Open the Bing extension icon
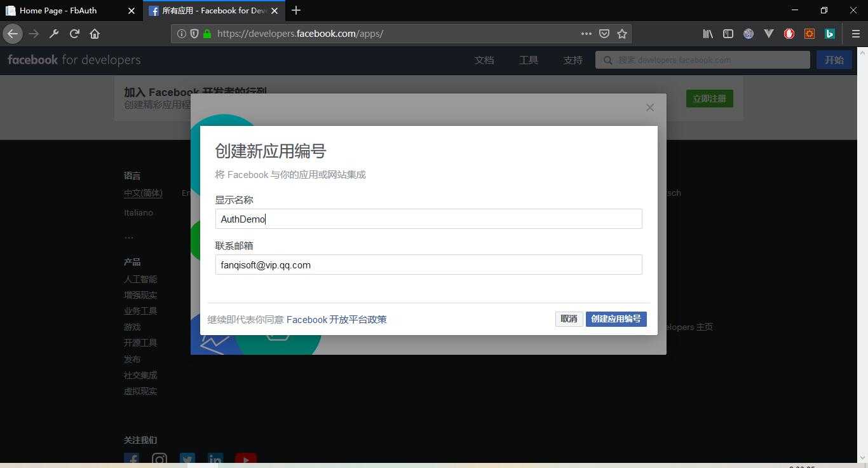The image size is (868, 468). 830,34
